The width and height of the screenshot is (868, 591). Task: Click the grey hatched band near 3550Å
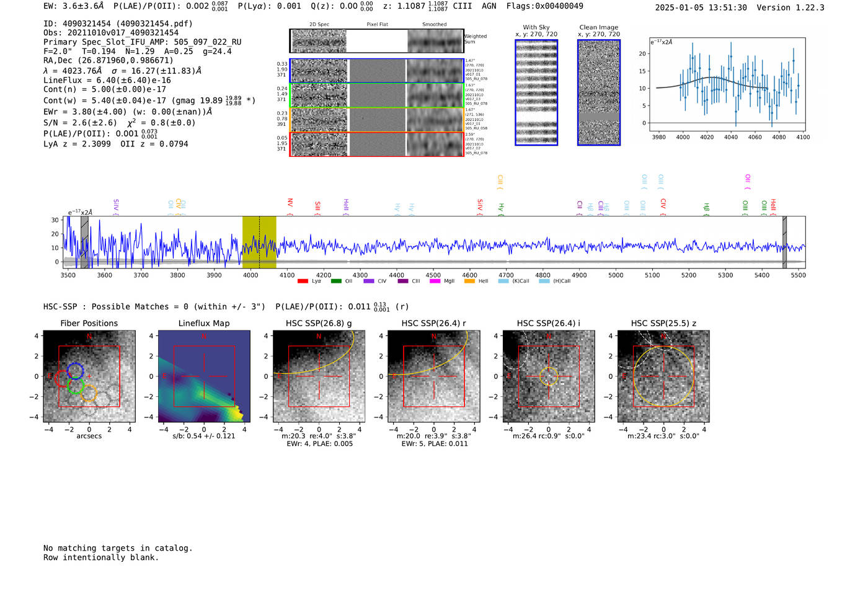[84, 242]
